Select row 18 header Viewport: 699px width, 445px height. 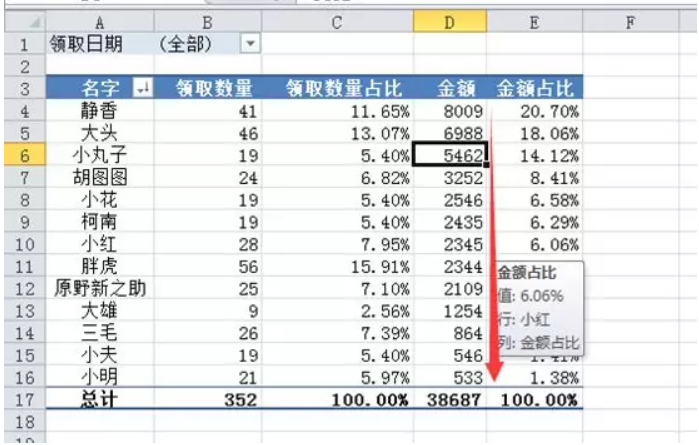[x=25, y=421]
